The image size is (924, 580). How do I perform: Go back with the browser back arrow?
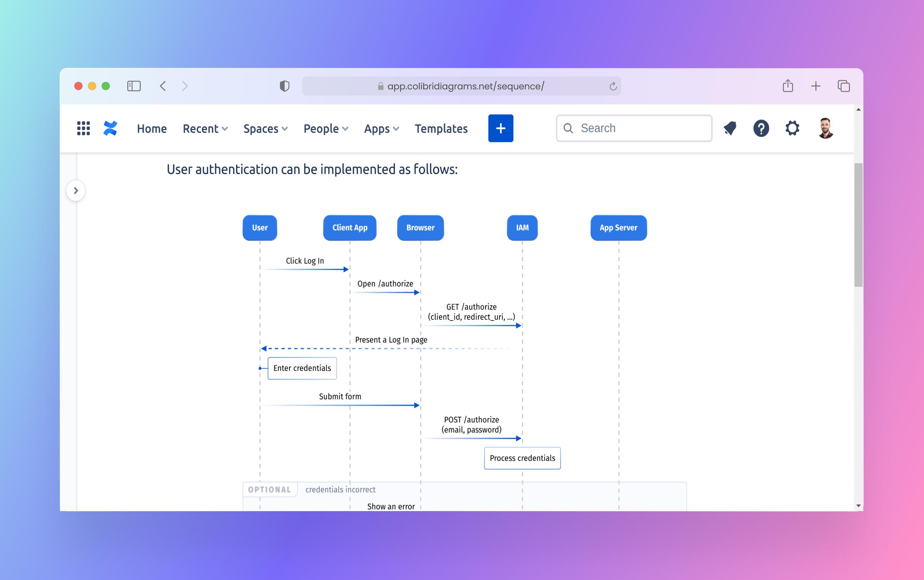tap(163, 86)
